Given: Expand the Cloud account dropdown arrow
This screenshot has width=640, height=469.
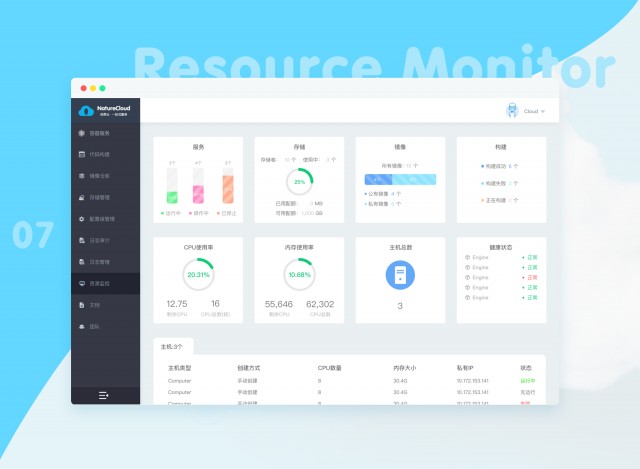Looking at the screenshot, I should point(543,111).
